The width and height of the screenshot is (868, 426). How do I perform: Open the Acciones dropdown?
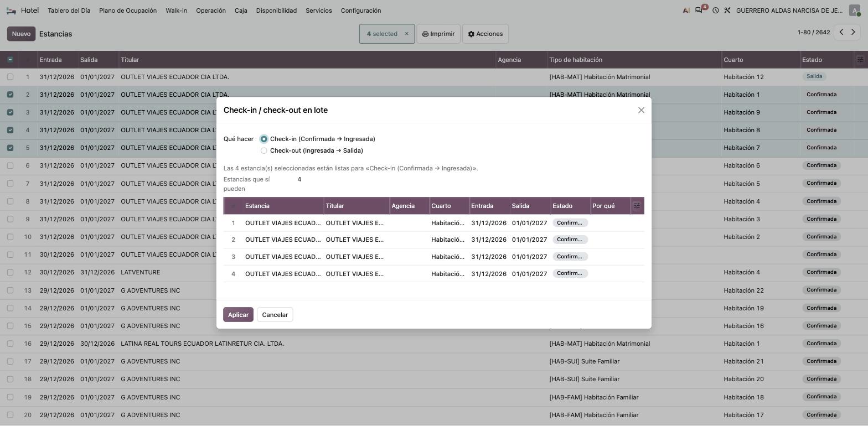(485, 34)
